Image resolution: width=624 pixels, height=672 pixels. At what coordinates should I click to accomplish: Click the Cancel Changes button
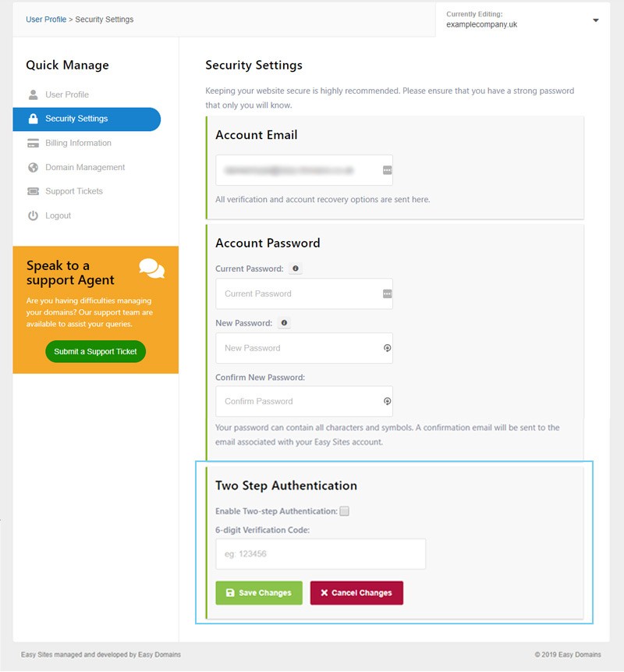(356, 592)
